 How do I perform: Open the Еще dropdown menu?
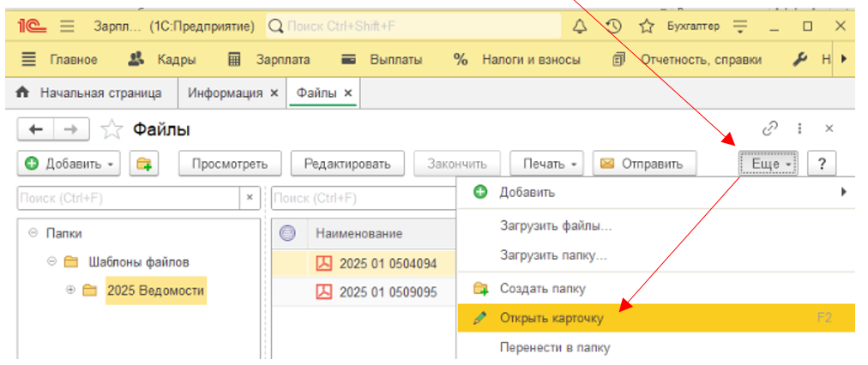click(x=769, y=164)
